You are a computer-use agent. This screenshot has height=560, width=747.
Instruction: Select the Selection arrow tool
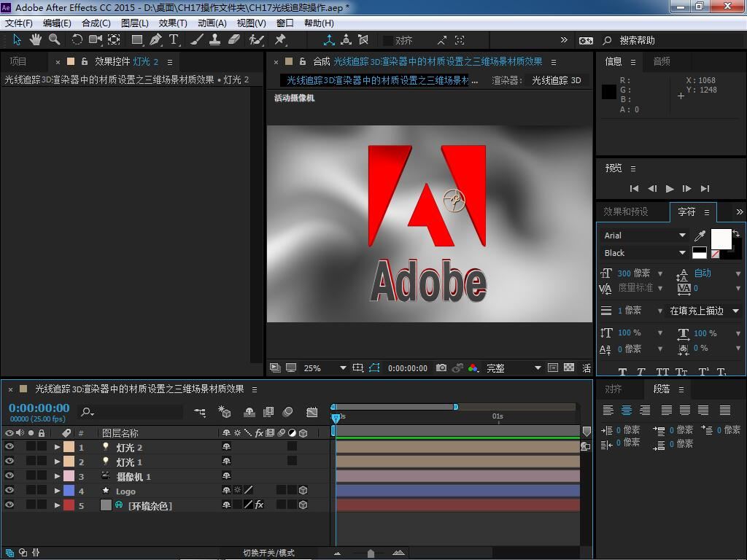tap(18, 40)
